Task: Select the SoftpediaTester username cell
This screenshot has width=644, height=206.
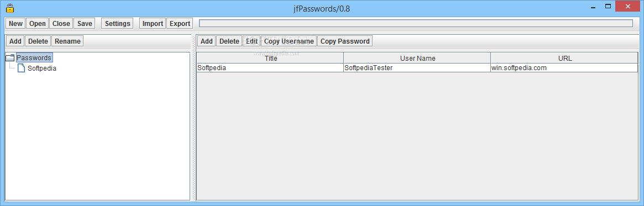Action: (417, 68)
